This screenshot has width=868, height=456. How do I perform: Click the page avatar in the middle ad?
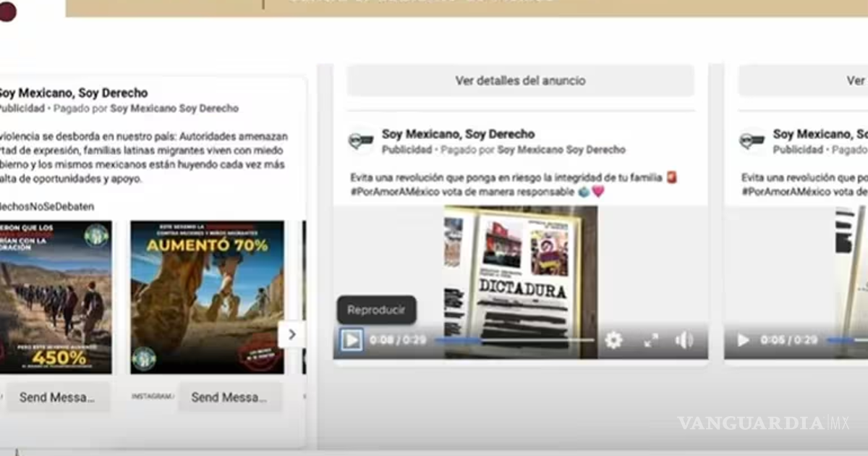pos(360,141)
